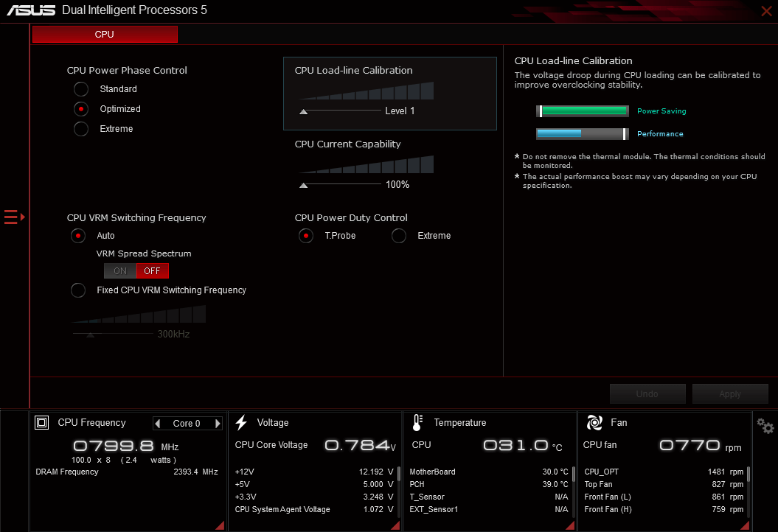778x532 pixels.
Task: Select T.Probe for CPU Power Duty Control
Action: (305, 236)
